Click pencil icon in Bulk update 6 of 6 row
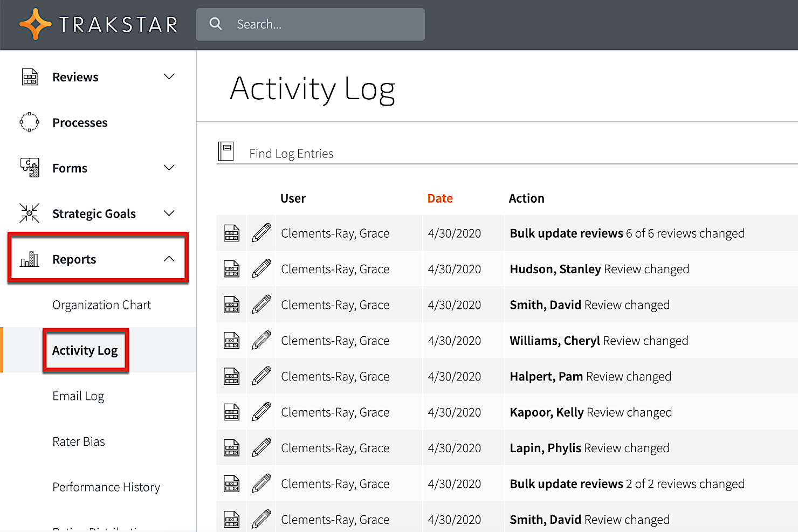The image size is (798, 532). (262, 233)
